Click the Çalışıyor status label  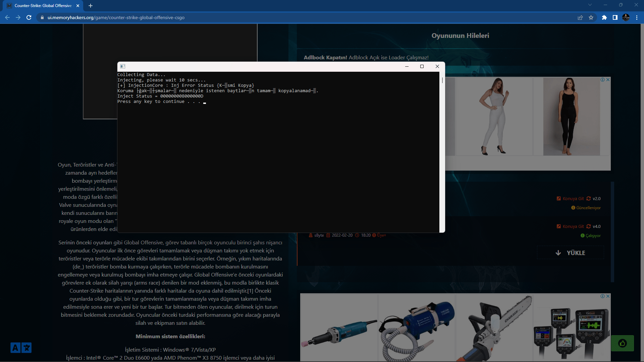point(591,236)
